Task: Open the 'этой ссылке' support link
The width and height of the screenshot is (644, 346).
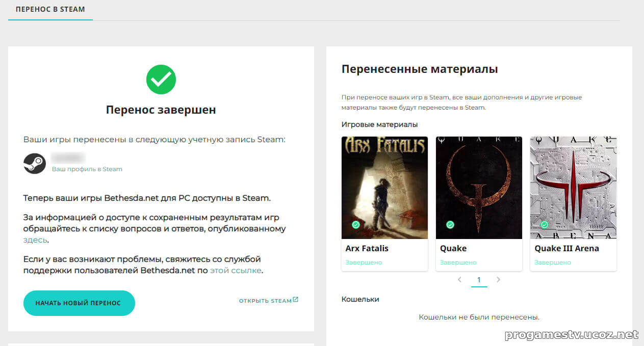Action: click(236, 271)
